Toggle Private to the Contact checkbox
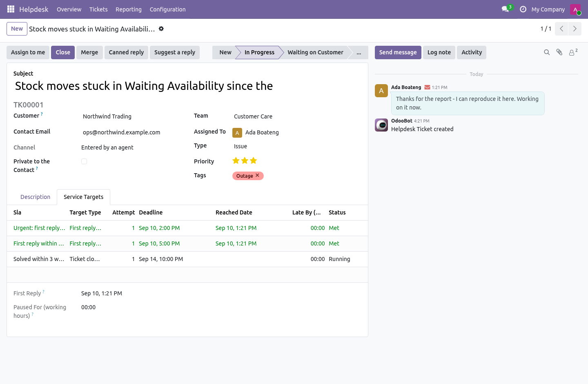 click(x=84, y=161)
